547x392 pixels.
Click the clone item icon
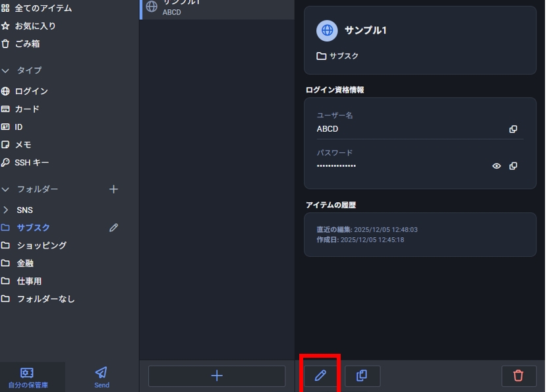point(362,376)
